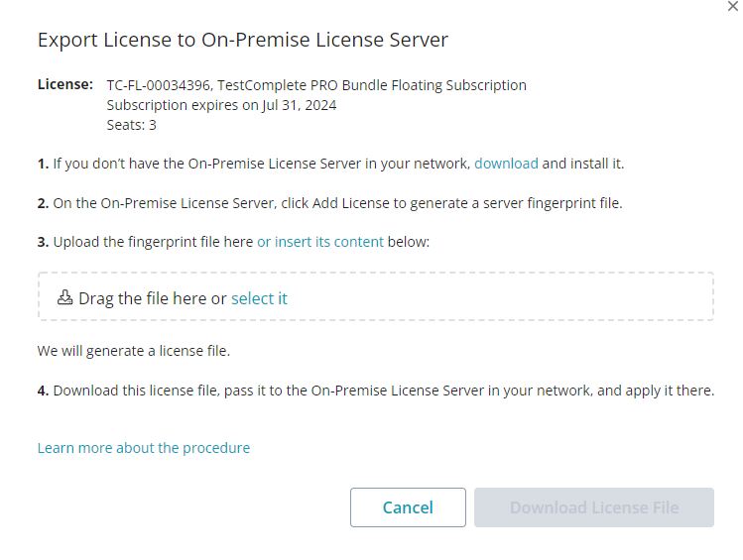Click 'select it' to choose fingerprint file
Screen dimensions: 743x560
coord(259,298)
